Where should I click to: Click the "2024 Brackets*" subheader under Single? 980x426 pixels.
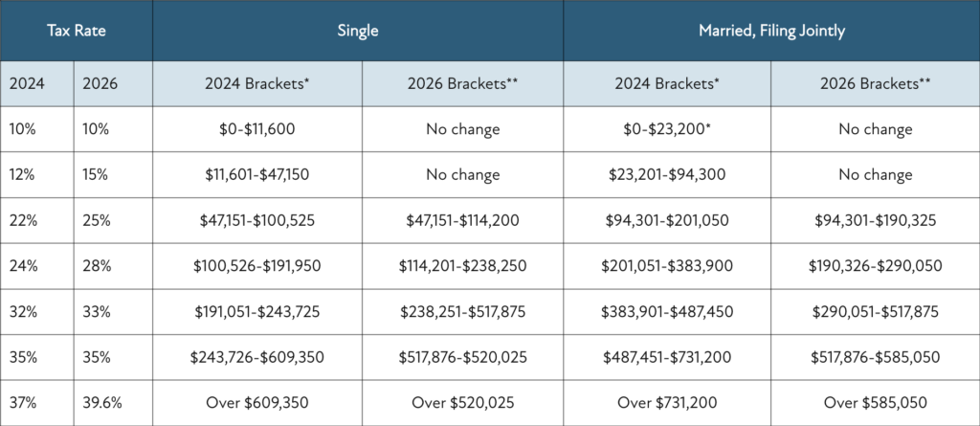pyautogui.click(x=257, y=83)
